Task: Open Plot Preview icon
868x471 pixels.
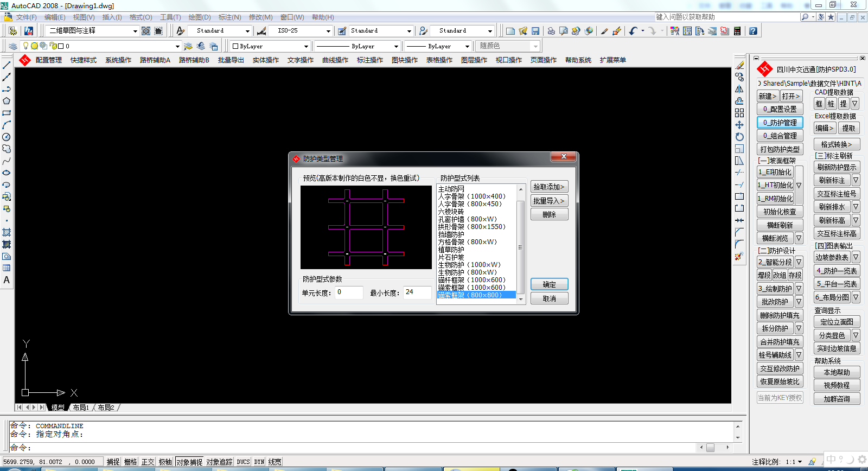Action: (x=564, y=31)
